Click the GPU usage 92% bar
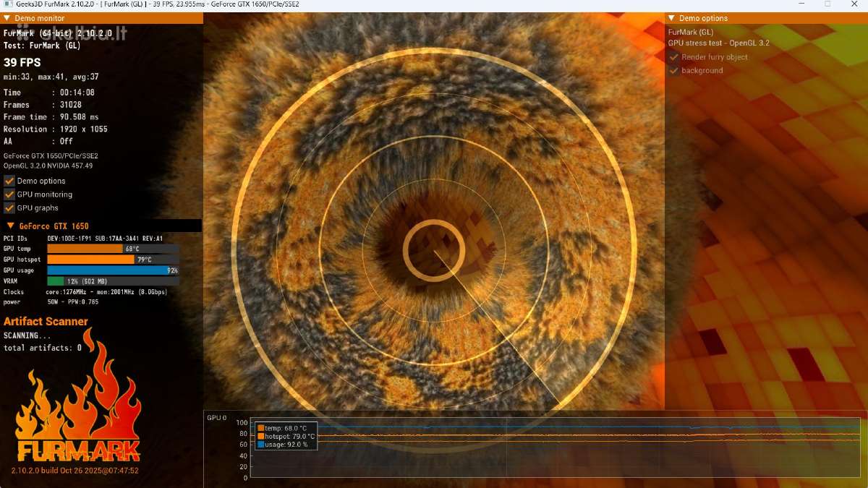 113,270
